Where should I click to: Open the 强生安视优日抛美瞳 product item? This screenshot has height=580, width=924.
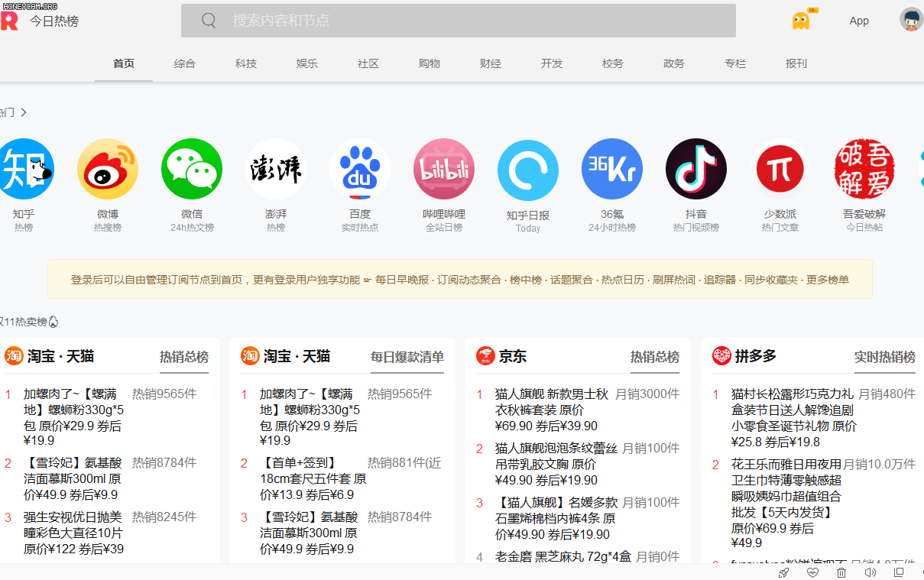(x=74, y=533)
